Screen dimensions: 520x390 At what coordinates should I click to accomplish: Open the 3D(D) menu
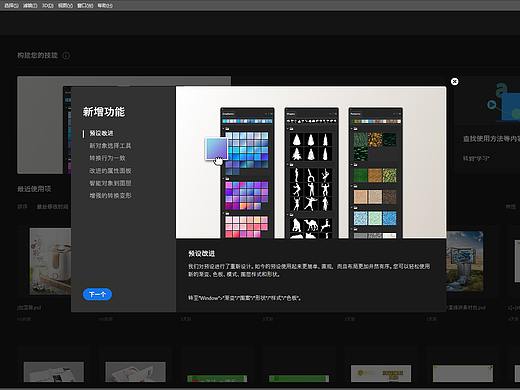coord(48,5)
